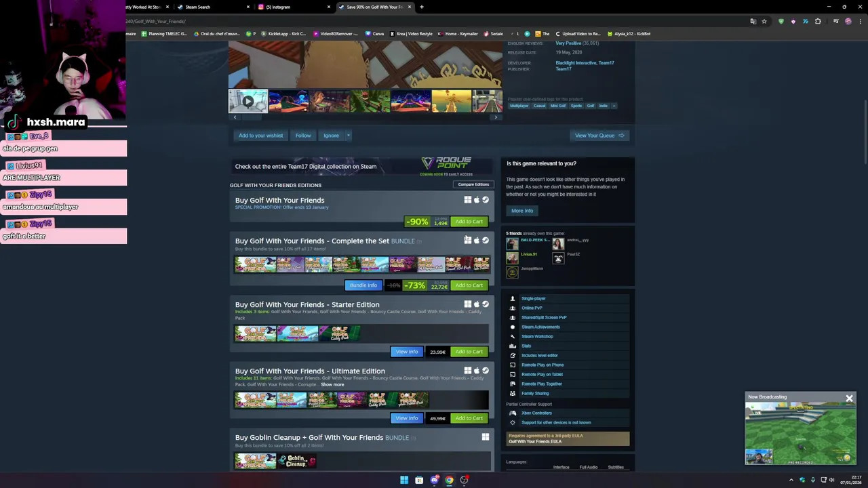Select the Mini Golf tag
The width and height of the screenshot is (868, 488).
(558, 106)
